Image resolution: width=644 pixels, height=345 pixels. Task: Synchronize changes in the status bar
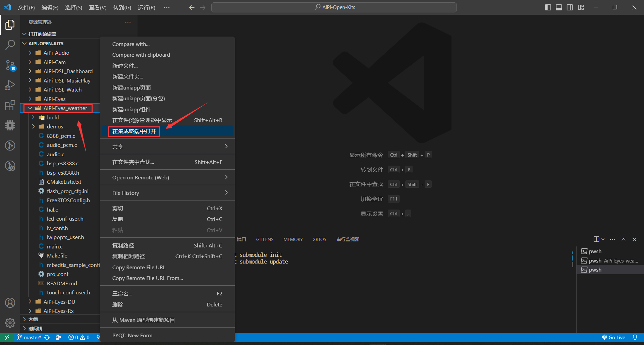coord(47,337)
